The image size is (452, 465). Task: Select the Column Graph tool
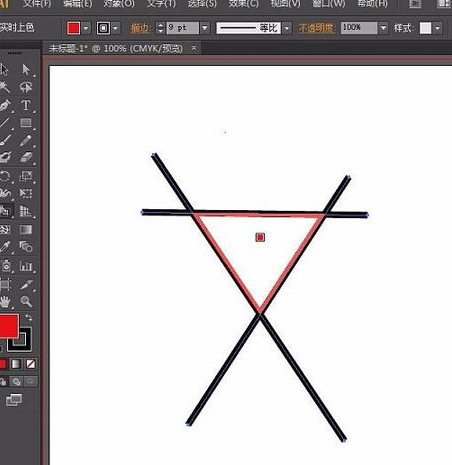[26, 266]
